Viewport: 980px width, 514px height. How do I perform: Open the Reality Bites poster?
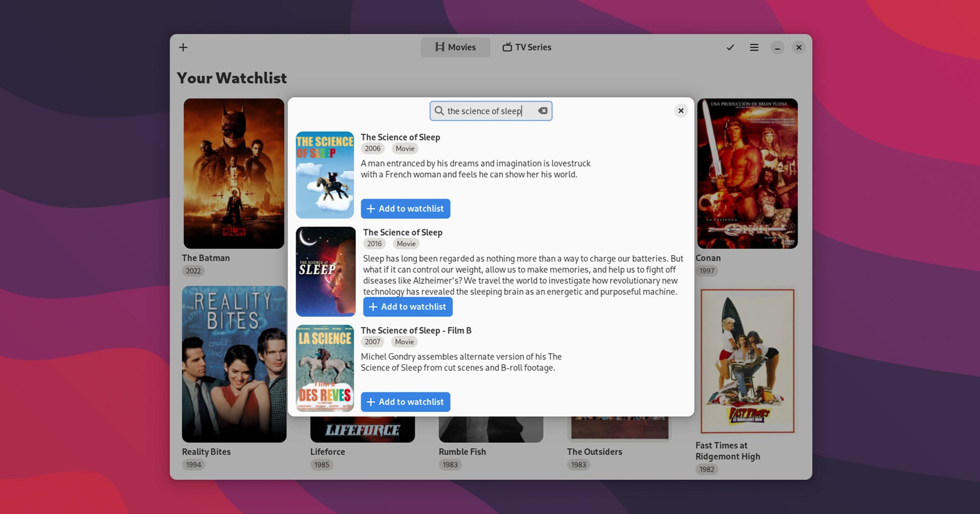[x=234, y=364]
